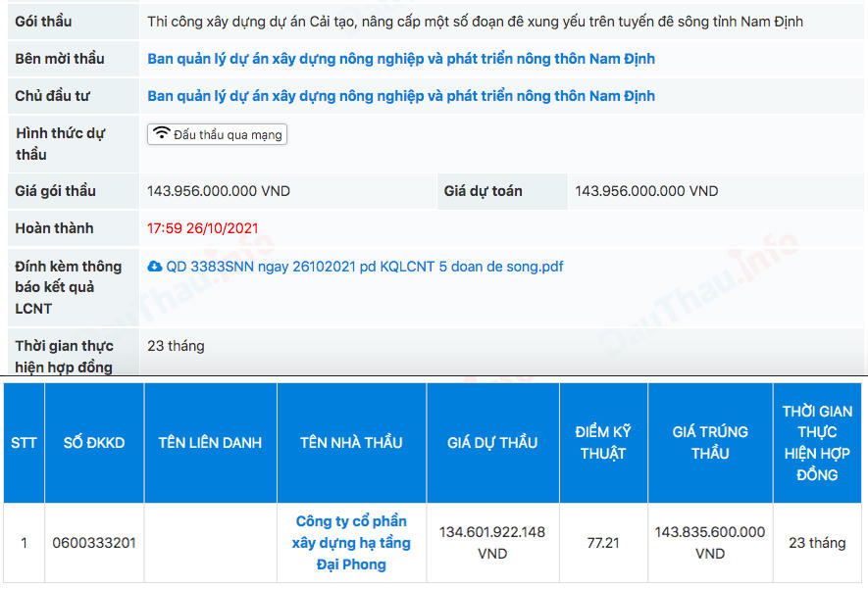868x589 pixels.
Task: Select registration number 0600333201
Action: pos(94,543)
